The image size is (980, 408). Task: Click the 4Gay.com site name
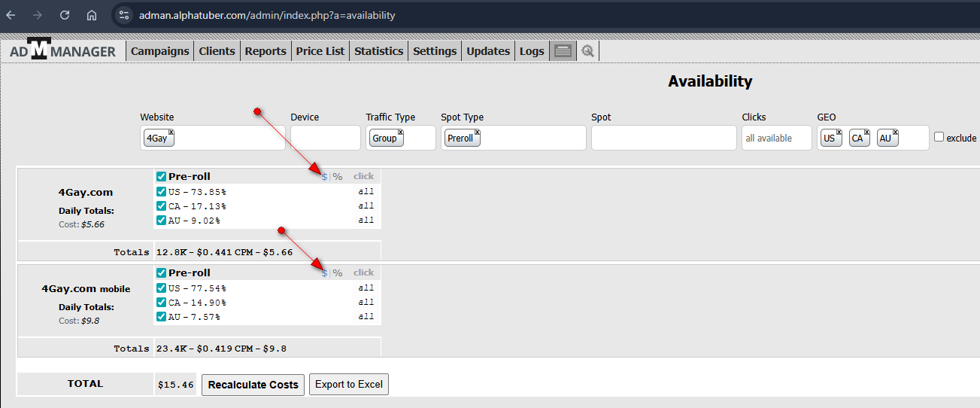(86, 192)
